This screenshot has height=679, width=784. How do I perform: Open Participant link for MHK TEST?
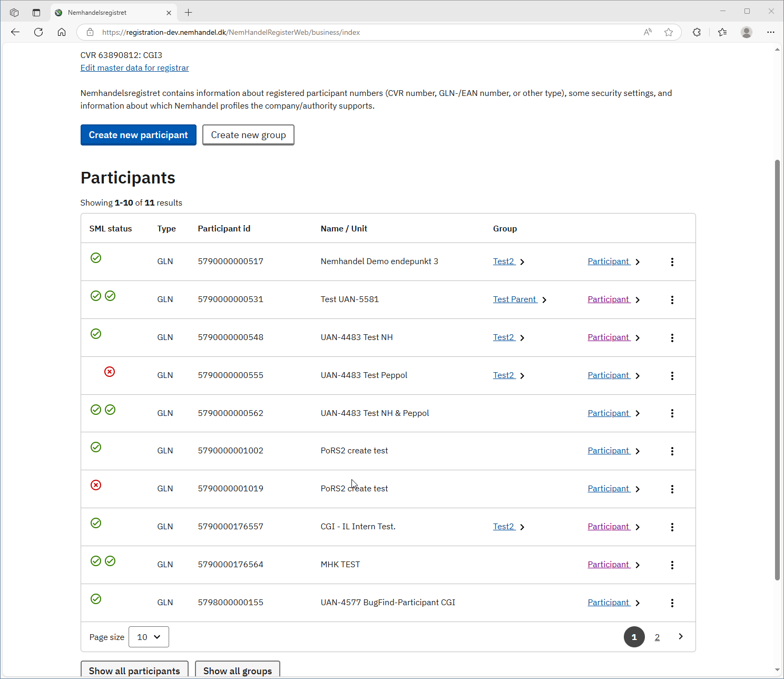(x=609, y=565)
